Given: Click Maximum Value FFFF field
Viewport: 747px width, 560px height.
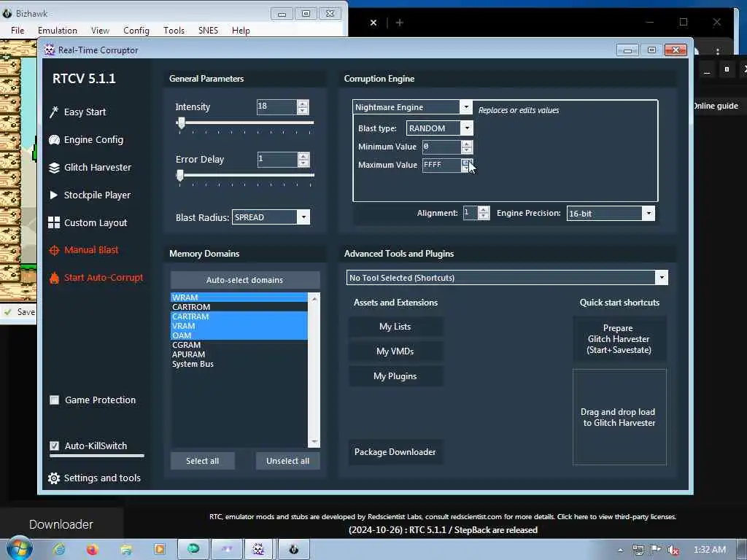Looking at the screenshot, I should pyautogui.click(x=441, y=165).
